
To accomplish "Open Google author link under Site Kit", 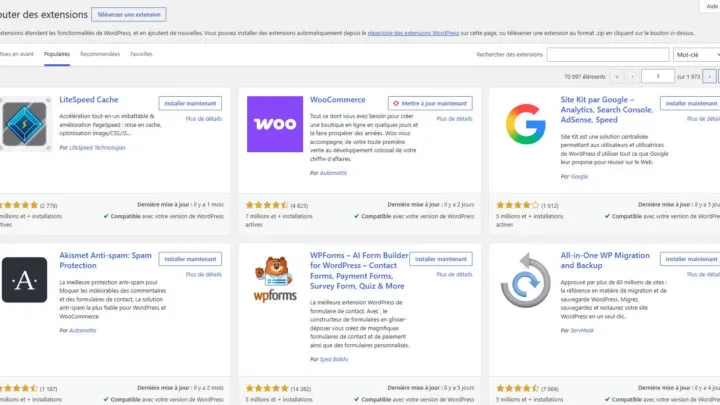I will coord(579,176).
